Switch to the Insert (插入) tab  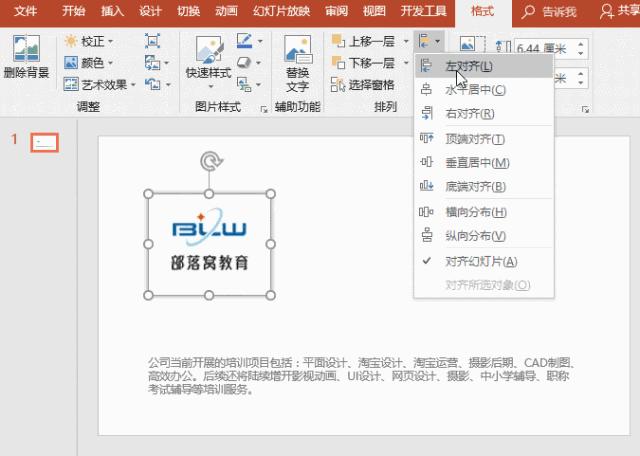(x=112, y=11)
